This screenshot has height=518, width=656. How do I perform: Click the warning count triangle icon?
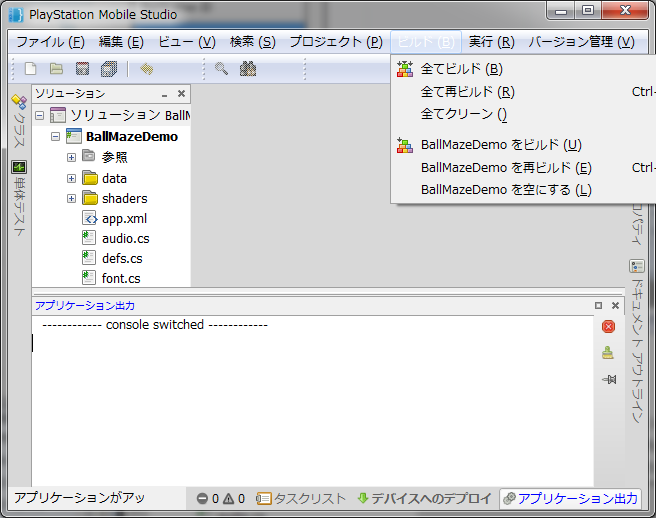coord(228,498)
